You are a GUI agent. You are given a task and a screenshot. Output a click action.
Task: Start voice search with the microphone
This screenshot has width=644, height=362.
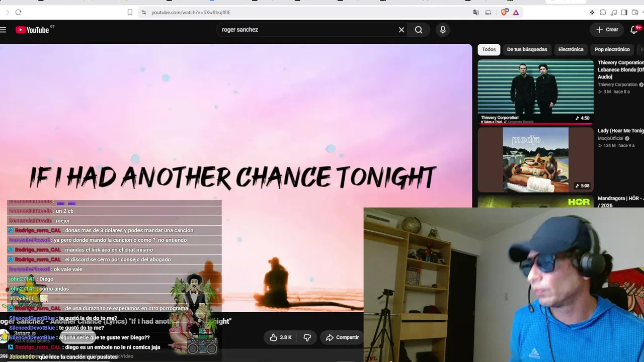pos(443,30)
